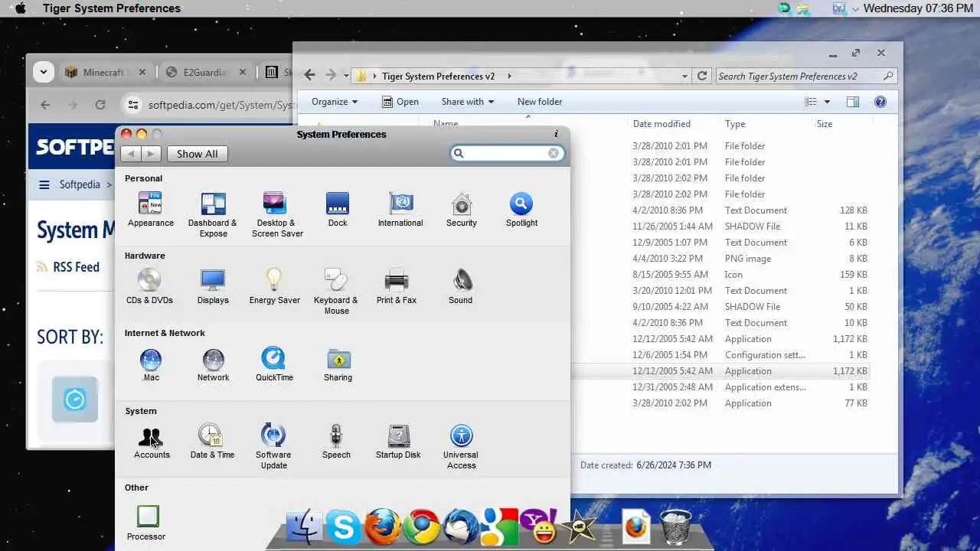The image size is (980, 551).
Task: Open Desktop & Screen Saver preferences
Action: (x=276, y=214)
